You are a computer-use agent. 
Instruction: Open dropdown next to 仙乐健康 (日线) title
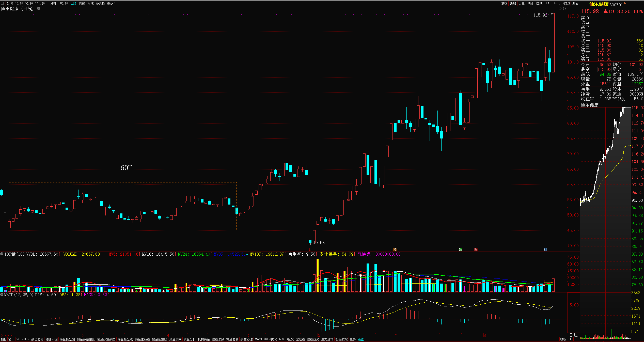(x=39, y=8)
